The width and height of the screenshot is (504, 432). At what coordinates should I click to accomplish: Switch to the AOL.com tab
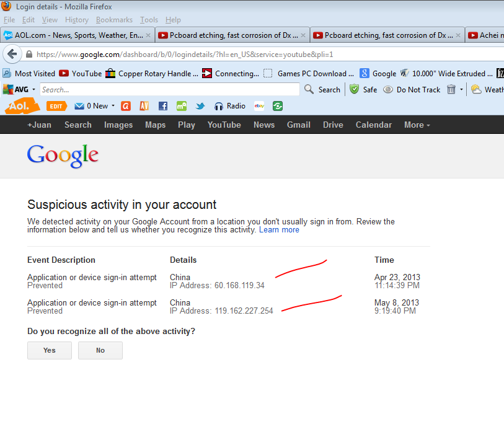coord(77,35)
